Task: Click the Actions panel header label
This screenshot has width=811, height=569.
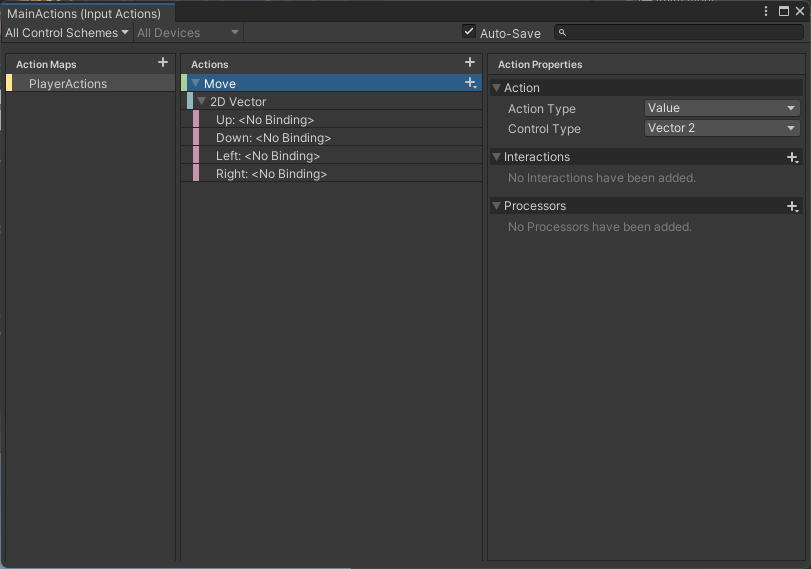Action: [x=209, y=65]
